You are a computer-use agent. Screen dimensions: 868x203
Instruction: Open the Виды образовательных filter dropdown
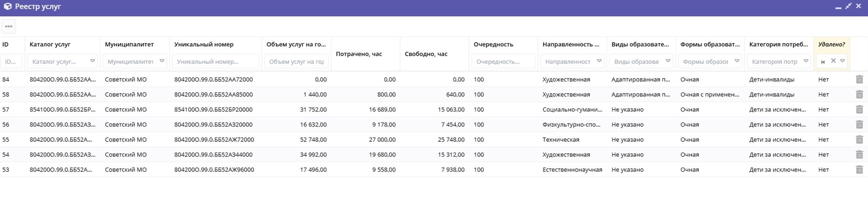pyautogui.click(x=668, y=61)
